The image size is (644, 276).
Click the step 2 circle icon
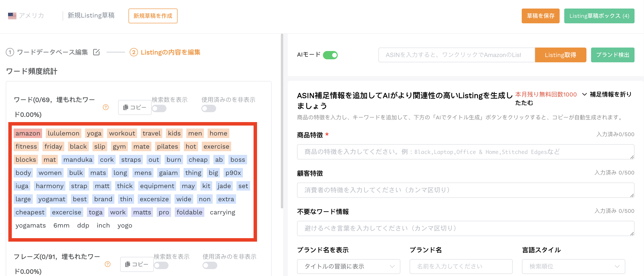pos(134,52)
